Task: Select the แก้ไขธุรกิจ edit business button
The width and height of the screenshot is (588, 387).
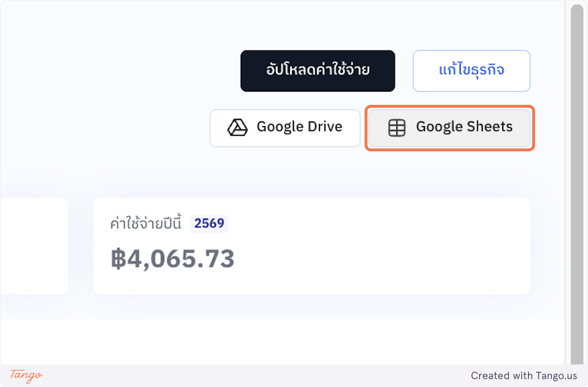Action: (471, 71)
